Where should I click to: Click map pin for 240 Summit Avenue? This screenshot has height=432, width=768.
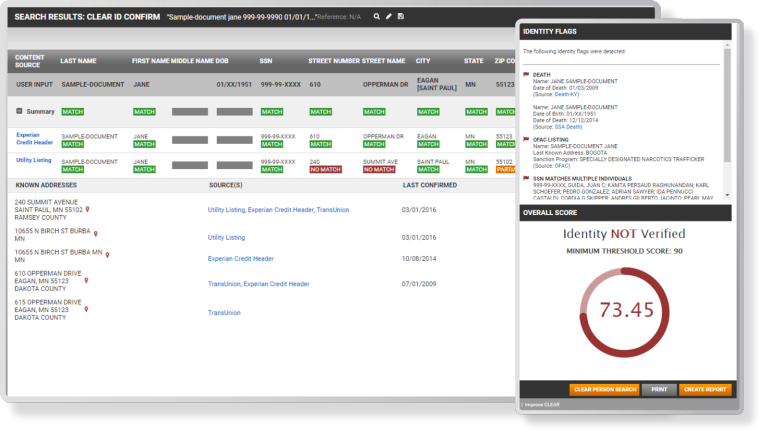[x=88, y=210]
